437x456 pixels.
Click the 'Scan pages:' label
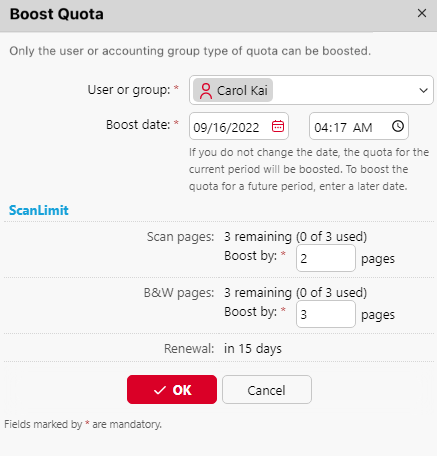pos(180,237)
